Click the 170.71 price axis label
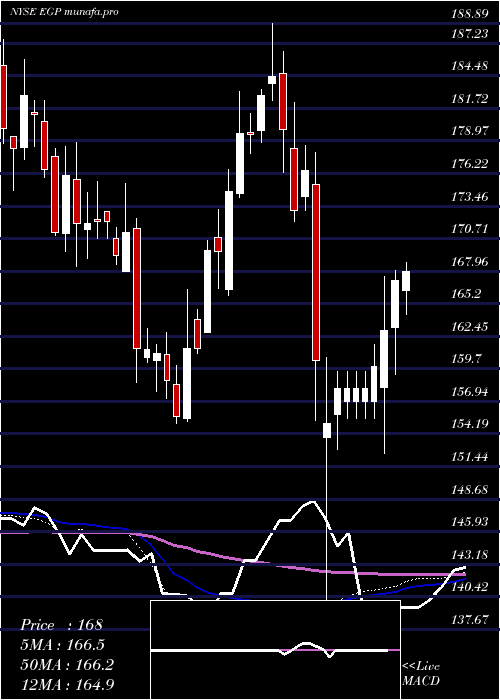The width and height of the screenshot is (500, 700). (469, 229)
